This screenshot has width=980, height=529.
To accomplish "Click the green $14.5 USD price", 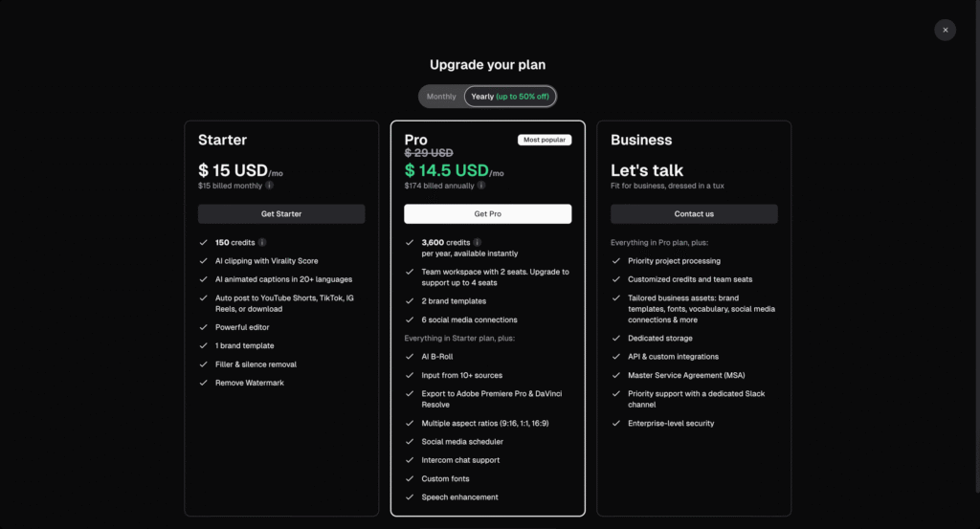I will tap(447, 170).
